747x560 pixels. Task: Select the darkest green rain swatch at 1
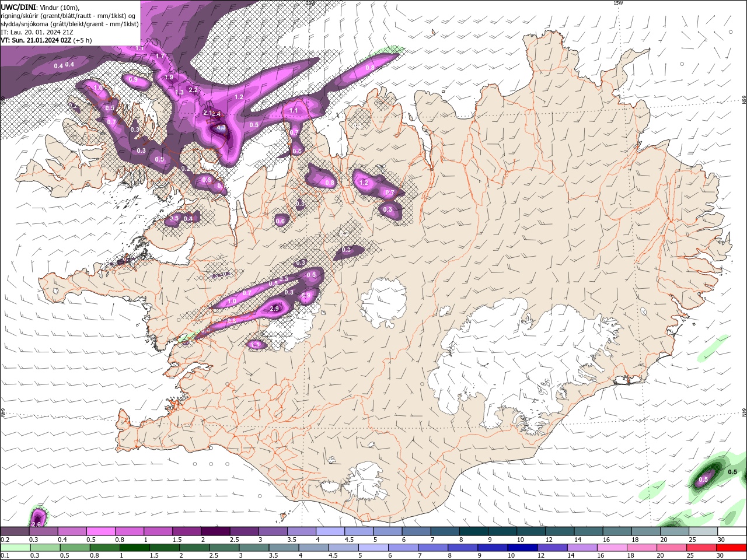tap(135, 547)
